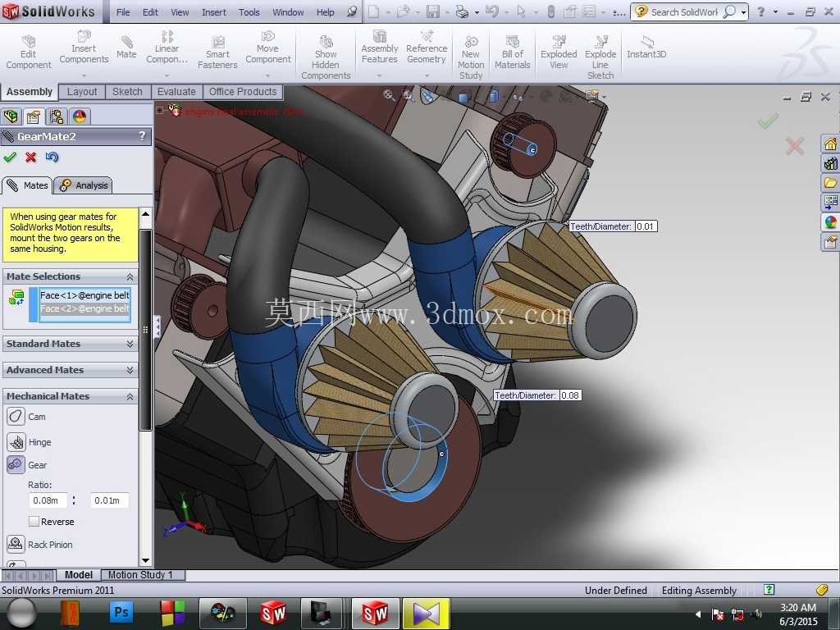Toggle the Gear mate button
Image resolution: width=840 pixels, height=630 pixels.
16,464
